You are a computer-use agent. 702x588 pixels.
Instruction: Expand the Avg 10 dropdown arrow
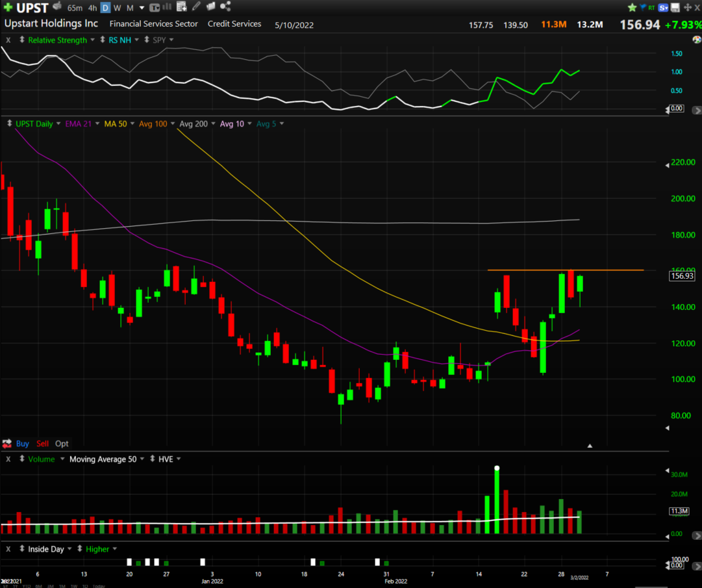249,123
